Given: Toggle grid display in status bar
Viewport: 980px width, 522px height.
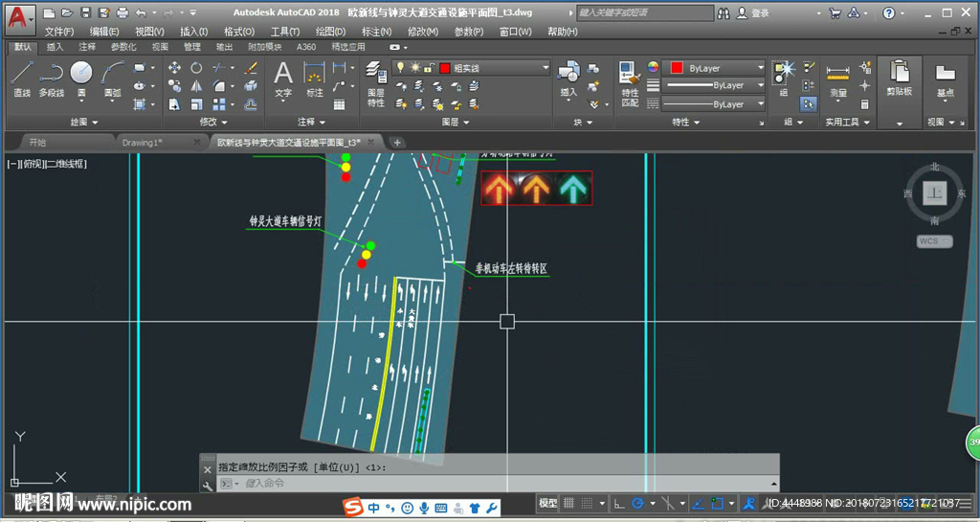Looking at the screenshot, I should coord(568,503).
